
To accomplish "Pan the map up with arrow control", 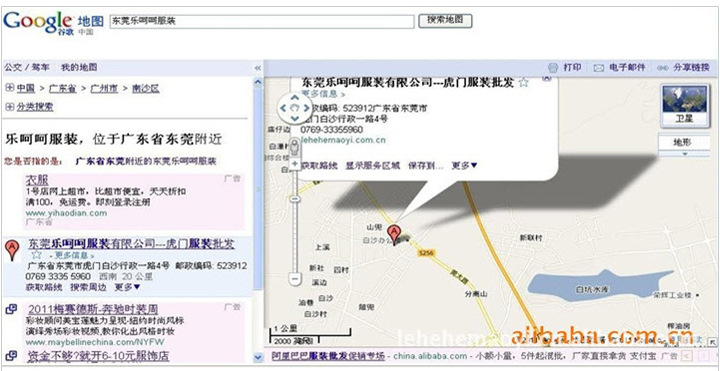I will coord(295,98).
